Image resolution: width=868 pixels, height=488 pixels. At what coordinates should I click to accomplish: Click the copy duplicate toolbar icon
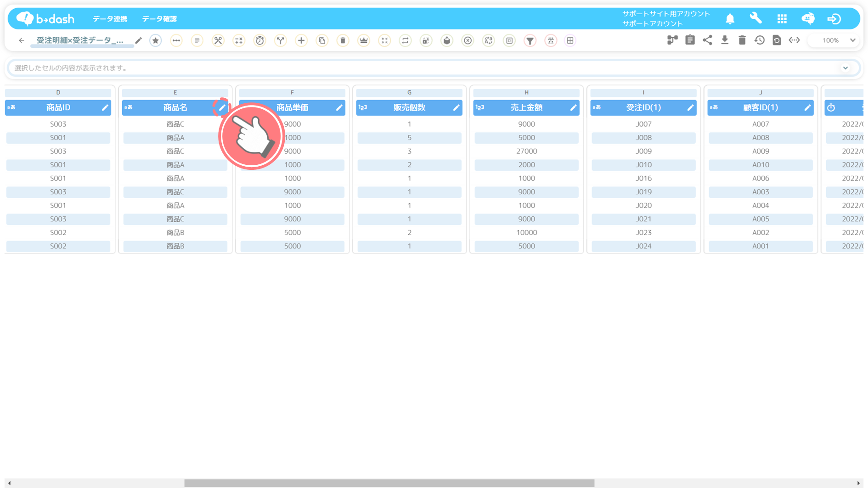point(322,40)
